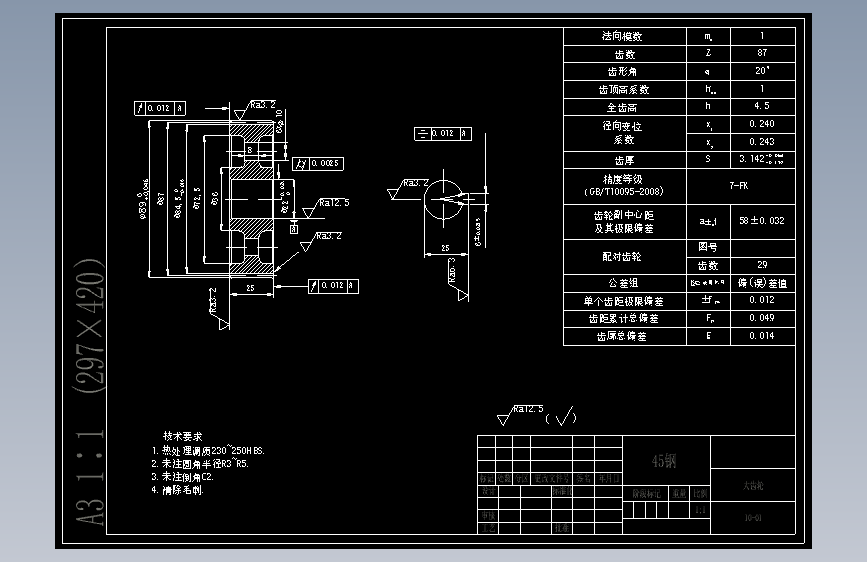The height and width of the screenshot is (562, 867).
Task: Click the 技术要求 heading text
Action: click(x=182, y=436)
